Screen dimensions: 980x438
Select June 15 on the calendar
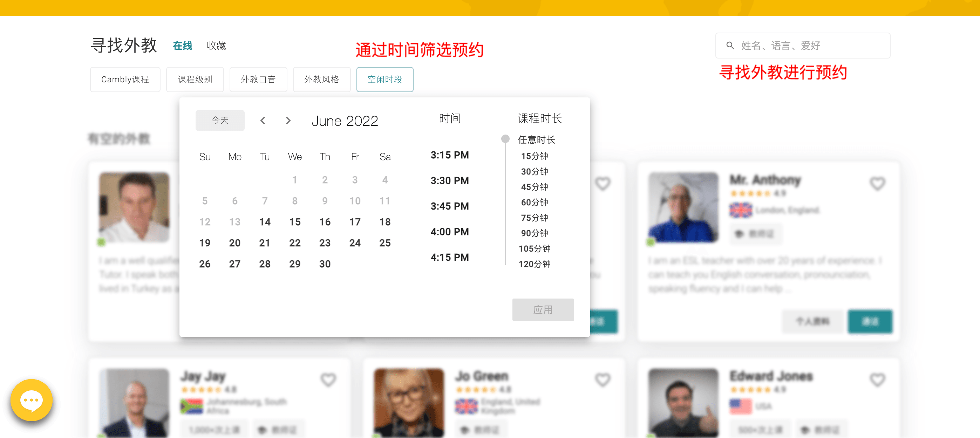[294, 222]
